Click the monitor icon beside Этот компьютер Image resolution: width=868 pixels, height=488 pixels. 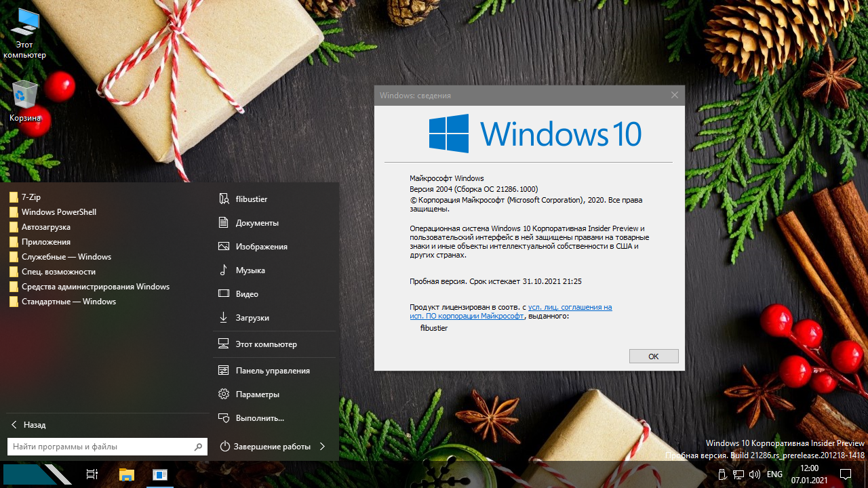223,344
